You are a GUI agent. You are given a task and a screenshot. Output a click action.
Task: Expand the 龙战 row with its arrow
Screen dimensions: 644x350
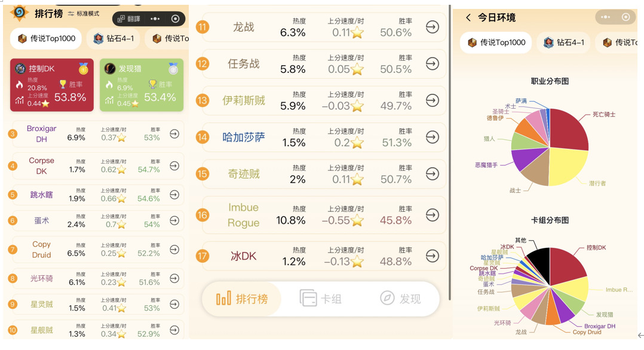432,27
